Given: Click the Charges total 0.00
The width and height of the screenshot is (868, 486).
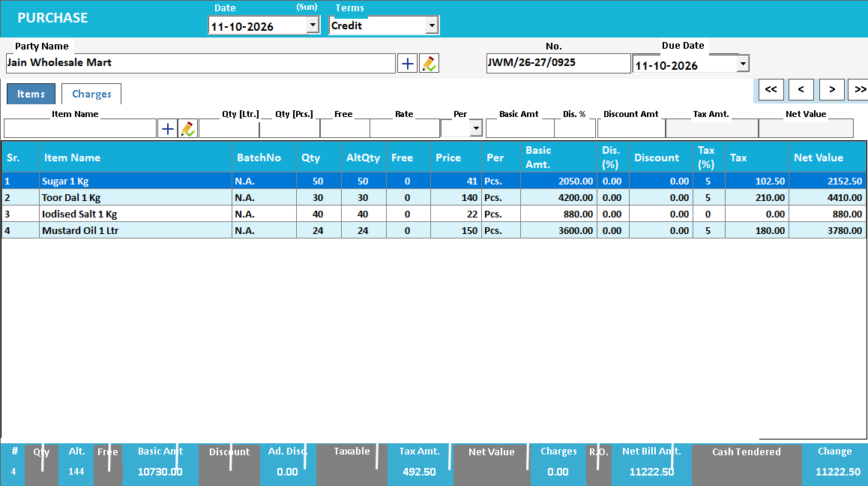Looking at the screenshot, I should pyautogui.click(x=558, y=472).
